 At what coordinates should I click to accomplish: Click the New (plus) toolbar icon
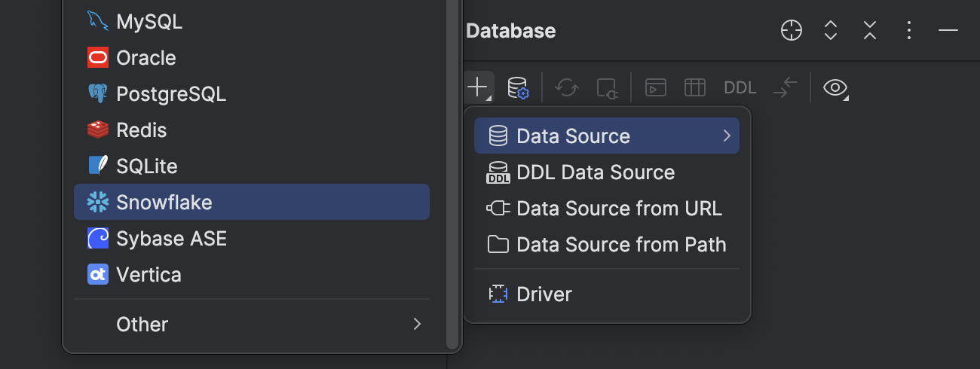click(x=478, y=87)
